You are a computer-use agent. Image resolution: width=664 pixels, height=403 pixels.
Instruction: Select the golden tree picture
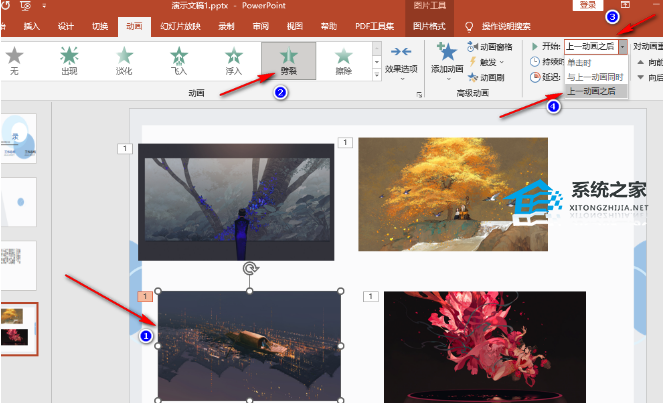tap(453, 194)
